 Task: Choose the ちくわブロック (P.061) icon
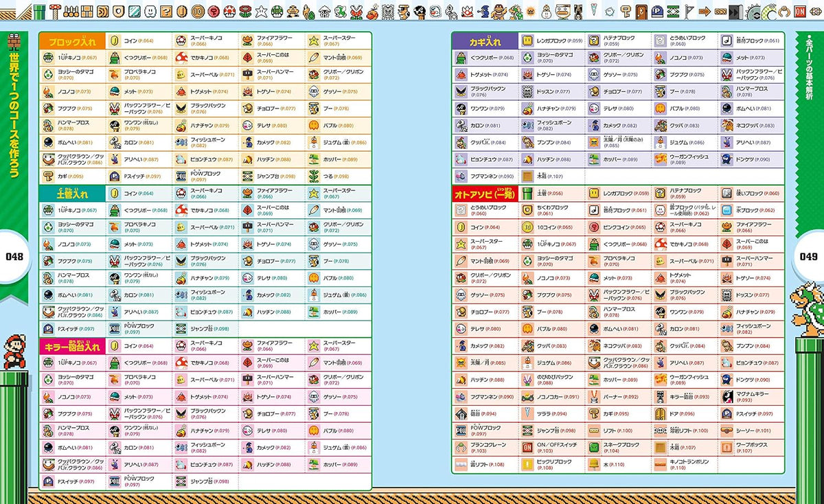[527, 210]
